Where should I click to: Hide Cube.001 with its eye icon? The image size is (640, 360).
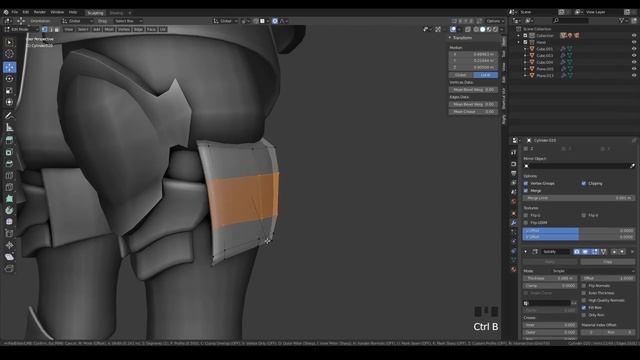tap(634, 49)
